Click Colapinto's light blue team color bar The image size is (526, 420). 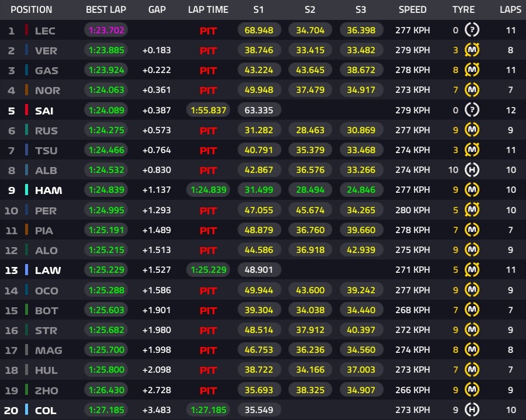26,410
